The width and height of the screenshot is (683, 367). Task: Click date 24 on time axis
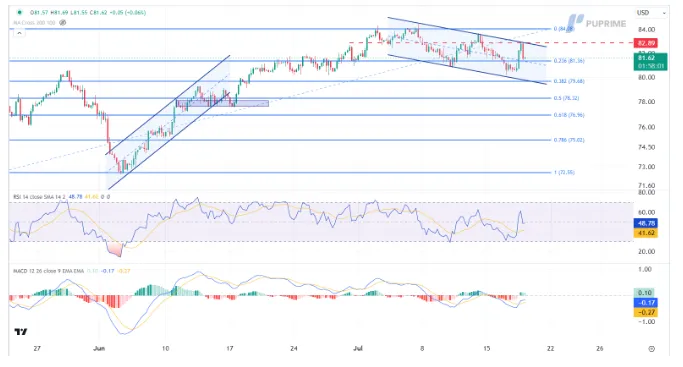point(294,348)
